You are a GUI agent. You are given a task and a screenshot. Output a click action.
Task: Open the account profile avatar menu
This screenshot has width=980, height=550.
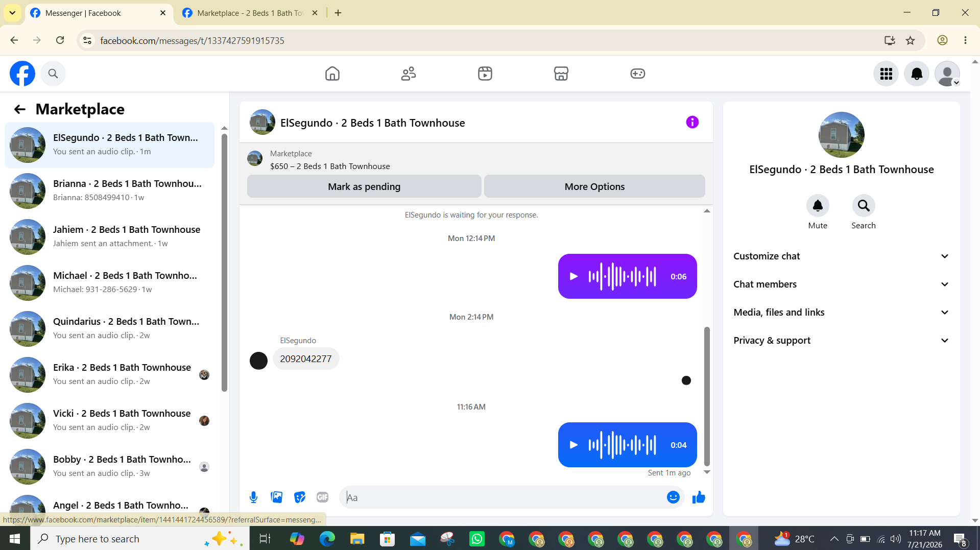click(947, 74)
